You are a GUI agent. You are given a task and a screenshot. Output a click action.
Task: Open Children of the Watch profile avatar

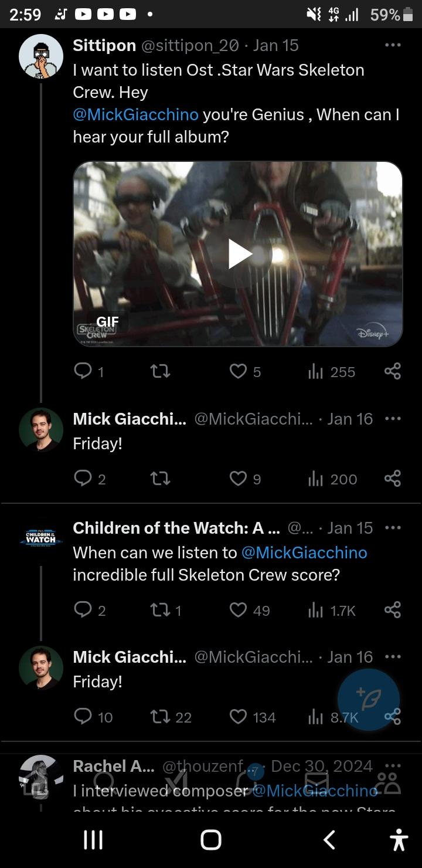coord(41,538)
